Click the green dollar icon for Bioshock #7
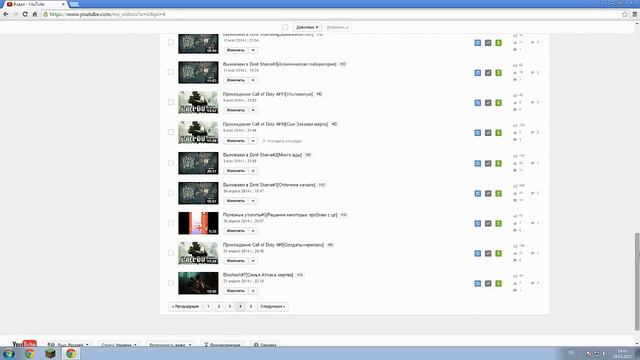This screenshot has height=360, width=640. (498, 283)
